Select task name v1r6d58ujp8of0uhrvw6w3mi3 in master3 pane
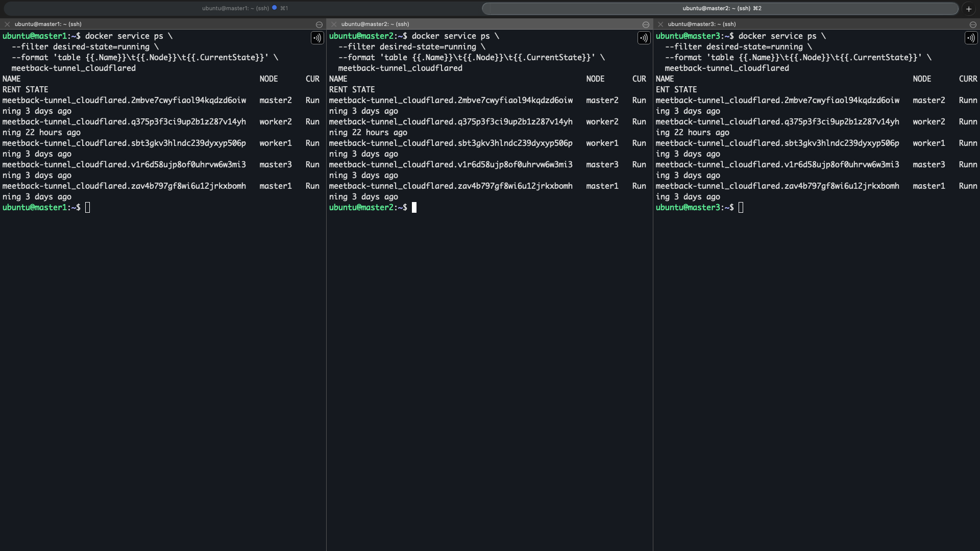980x551 pixels. coord(777,165)
